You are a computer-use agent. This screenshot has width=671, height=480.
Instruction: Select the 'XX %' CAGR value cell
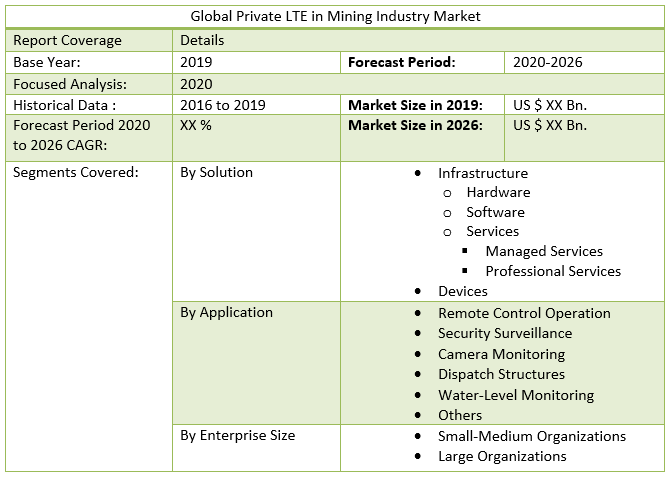pyautogui.click(x=195, y=125)
